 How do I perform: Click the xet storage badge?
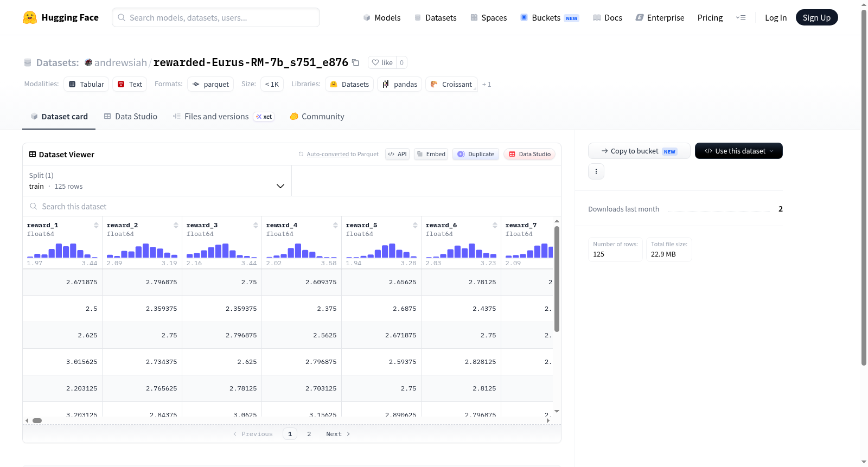click(x=264, y=117)
